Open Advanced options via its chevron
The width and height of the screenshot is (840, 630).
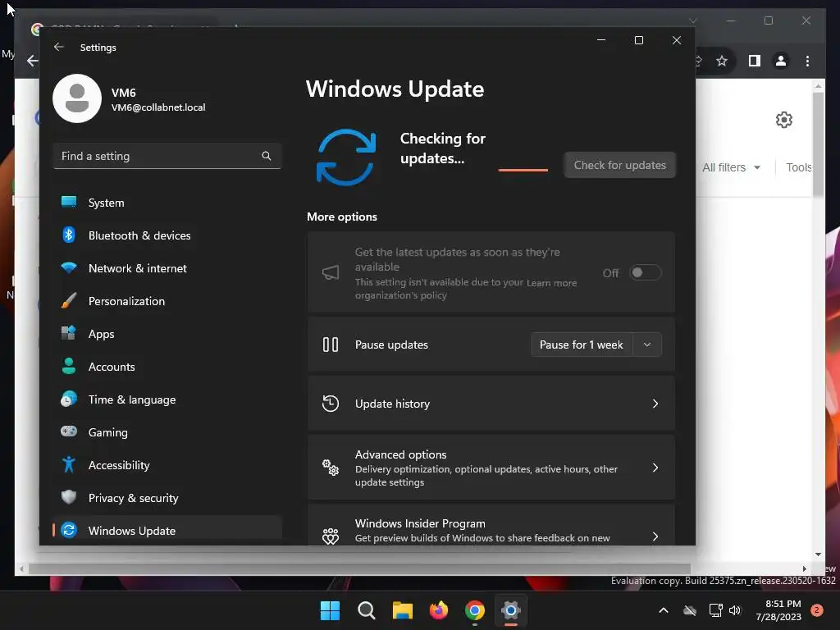point(655,468)
